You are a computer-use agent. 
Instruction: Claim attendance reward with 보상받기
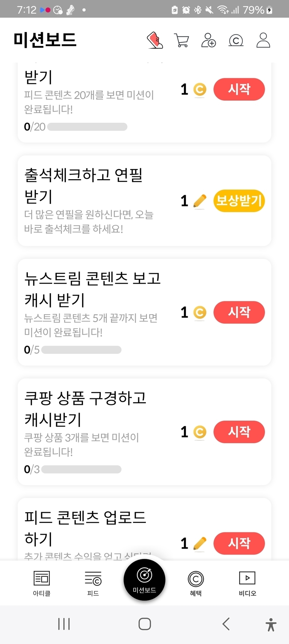tap(239, 201)
